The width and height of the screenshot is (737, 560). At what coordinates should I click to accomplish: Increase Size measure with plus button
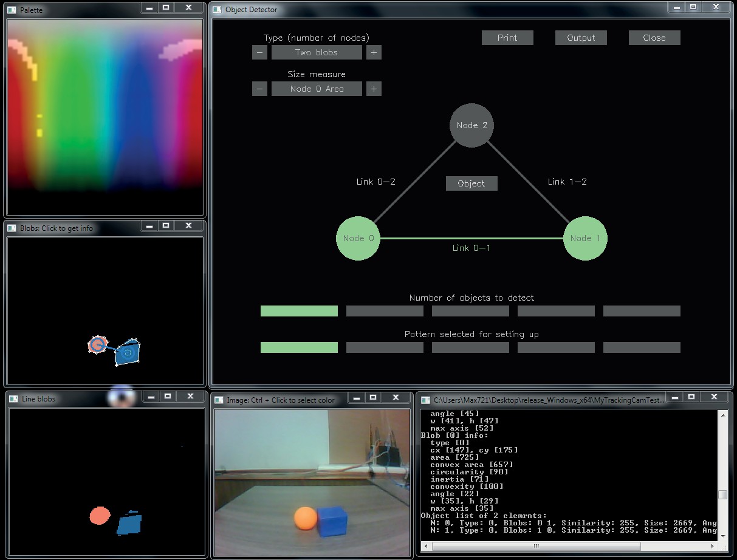pyautogui.click(x=374, y=89)
